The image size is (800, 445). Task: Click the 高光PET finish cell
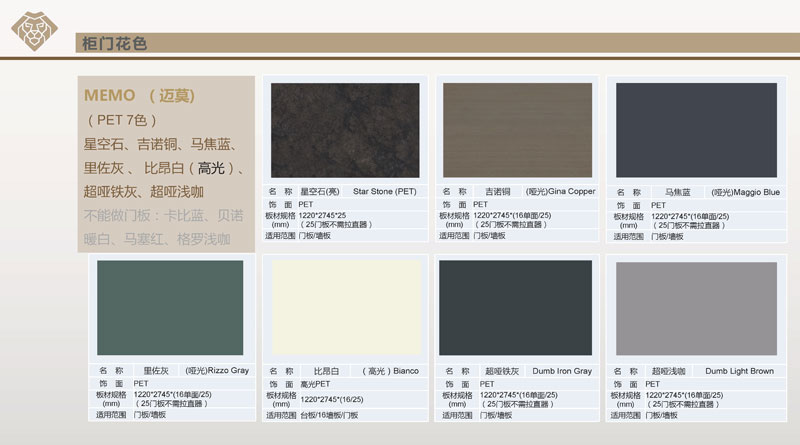[315, 384]
